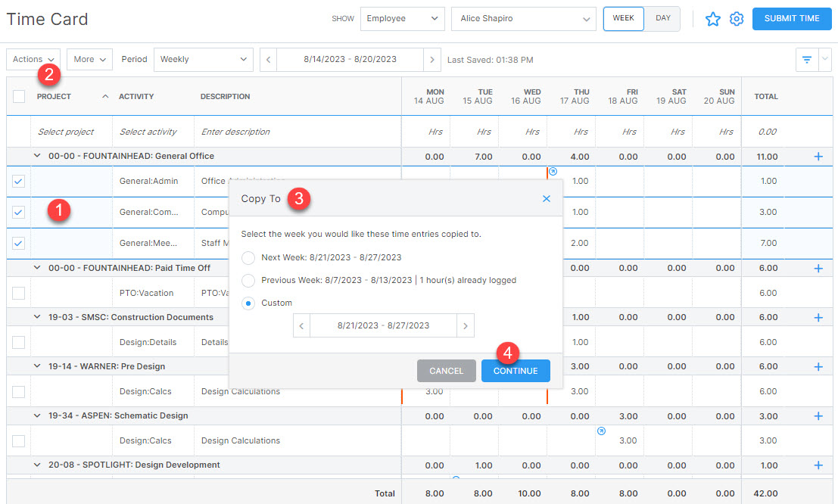This screenshot has width=838, height=504.
Task: Click the copy indicator icon on ASPEN Design:Calcs
Action: [x=601, y=430]
